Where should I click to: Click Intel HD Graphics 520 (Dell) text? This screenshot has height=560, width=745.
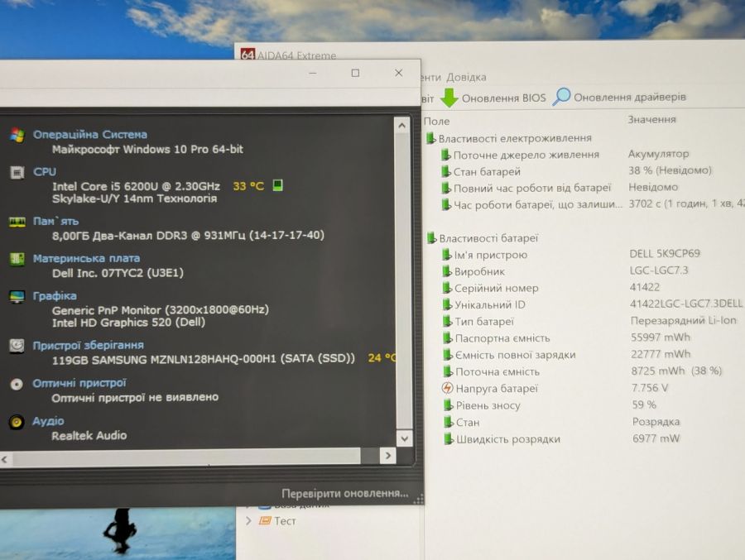coord(128,323)
